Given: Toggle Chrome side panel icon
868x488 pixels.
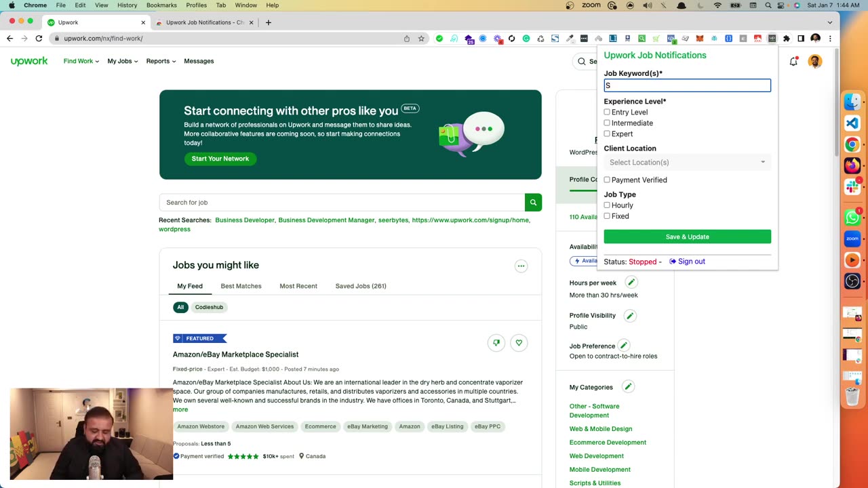Looking at the screenshot, I should click(801, 39).
